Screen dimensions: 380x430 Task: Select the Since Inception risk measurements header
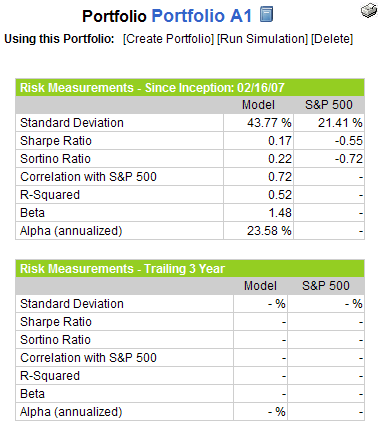click(190, 88)
